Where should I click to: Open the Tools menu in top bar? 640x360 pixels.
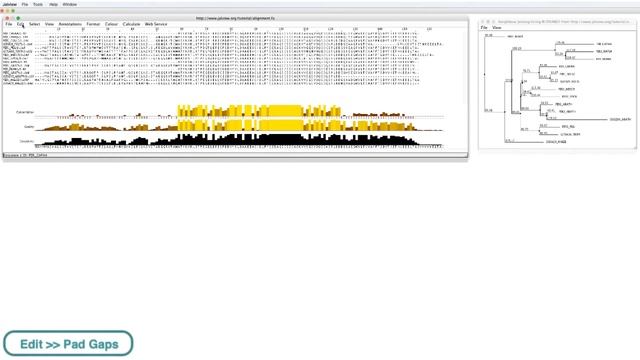tap(38, 4)
